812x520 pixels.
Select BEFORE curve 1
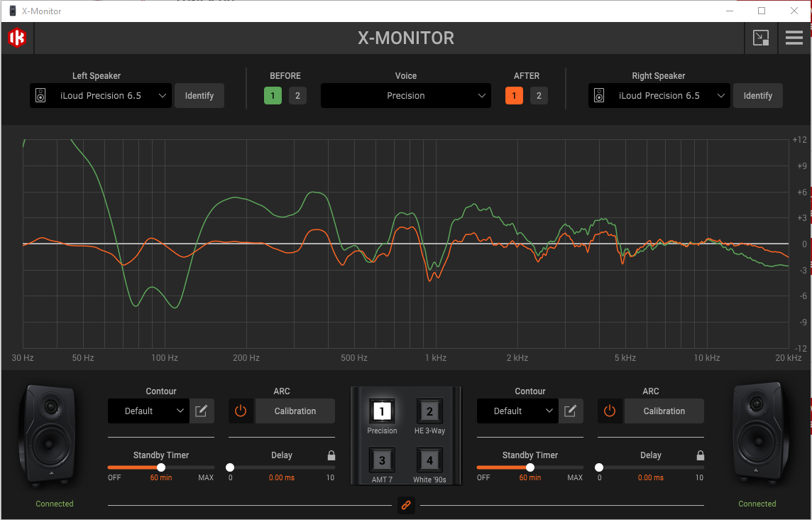click(x=273, y=95)
